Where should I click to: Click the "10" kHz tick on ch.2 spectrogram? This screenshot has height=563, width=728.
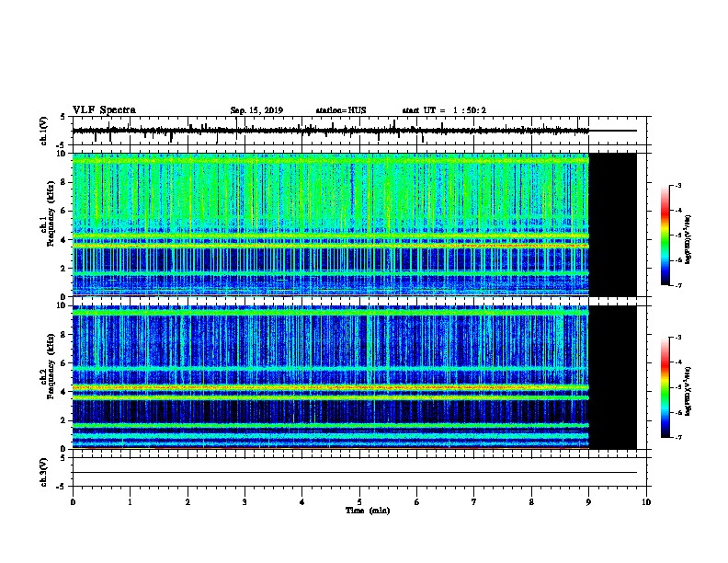click(x=62, y=305)
